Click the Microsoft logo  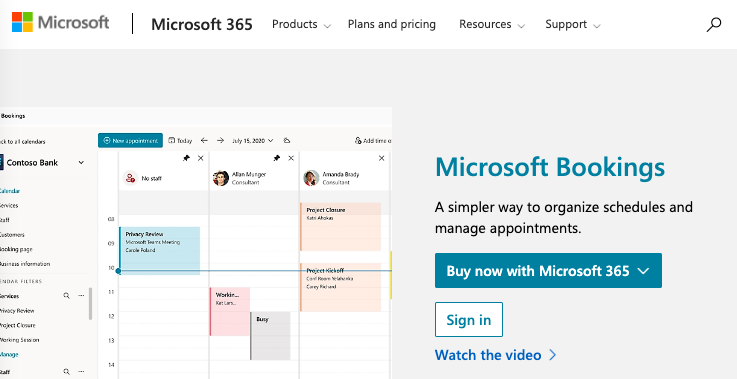tap(61, 23)
